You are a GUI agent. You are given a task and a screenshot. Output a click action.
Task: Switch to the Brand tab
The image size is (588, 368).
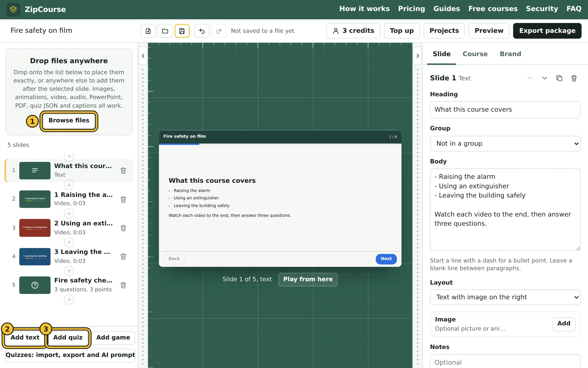point(510,54)
